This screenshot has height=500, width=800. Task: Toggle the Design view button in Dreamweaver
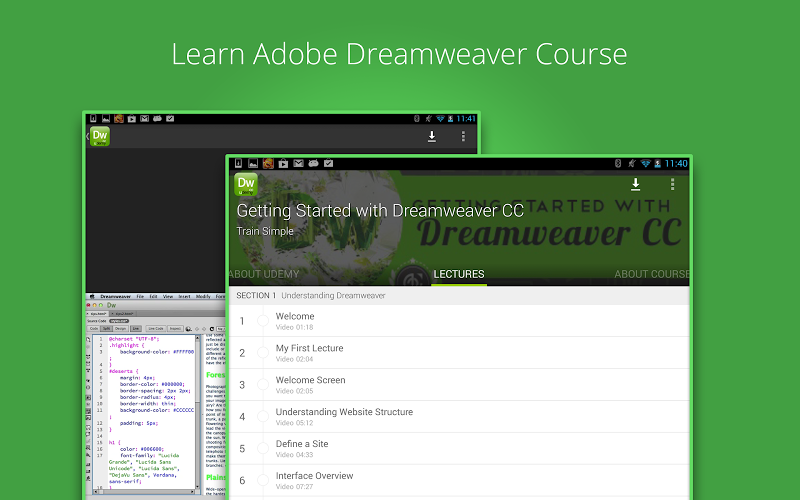coord(120,329)
